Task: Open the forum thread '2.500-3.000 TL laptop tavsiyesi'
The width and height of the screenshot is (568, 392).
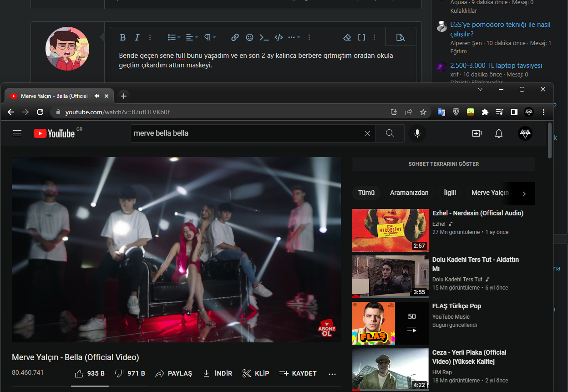Action: click(496, 65)
